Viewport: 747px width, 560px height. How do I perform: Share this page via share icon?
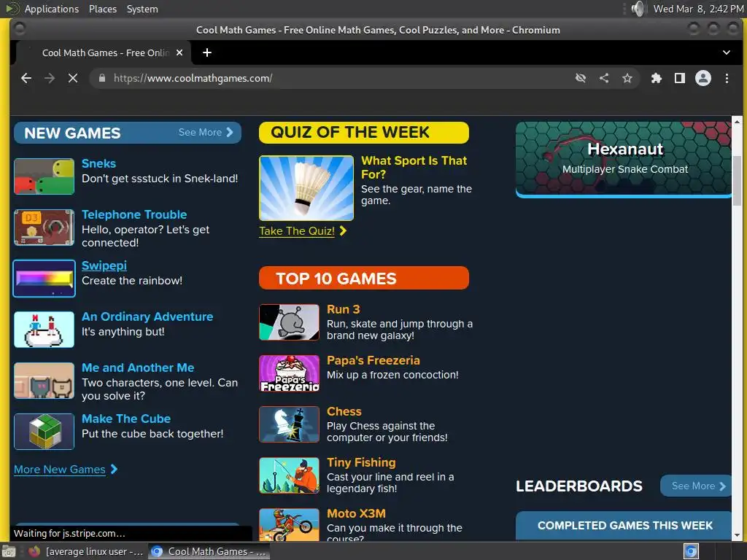(x=603, y=78)
